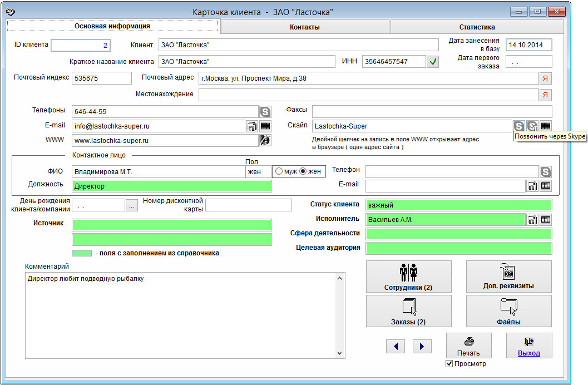Go to next client with right arrow
Viewport: 588px width, 385px height.
tap(422, 347)
